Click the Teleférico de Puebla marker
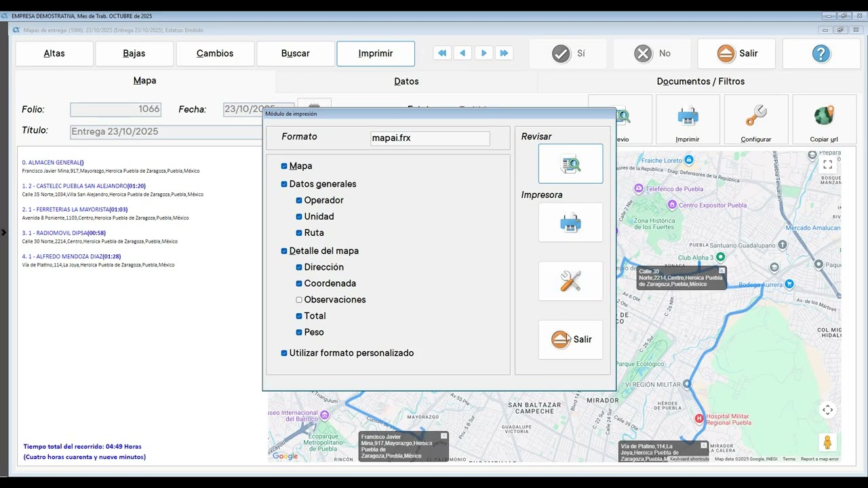 pyautogui.click(x=638, y=188)
